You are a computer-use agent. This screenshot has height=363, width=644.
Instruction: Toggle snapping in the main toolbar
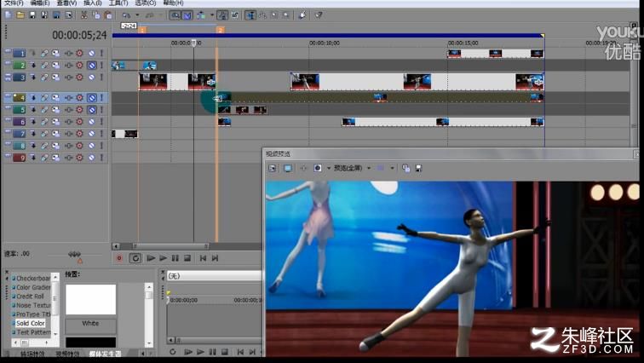[175, 15]
